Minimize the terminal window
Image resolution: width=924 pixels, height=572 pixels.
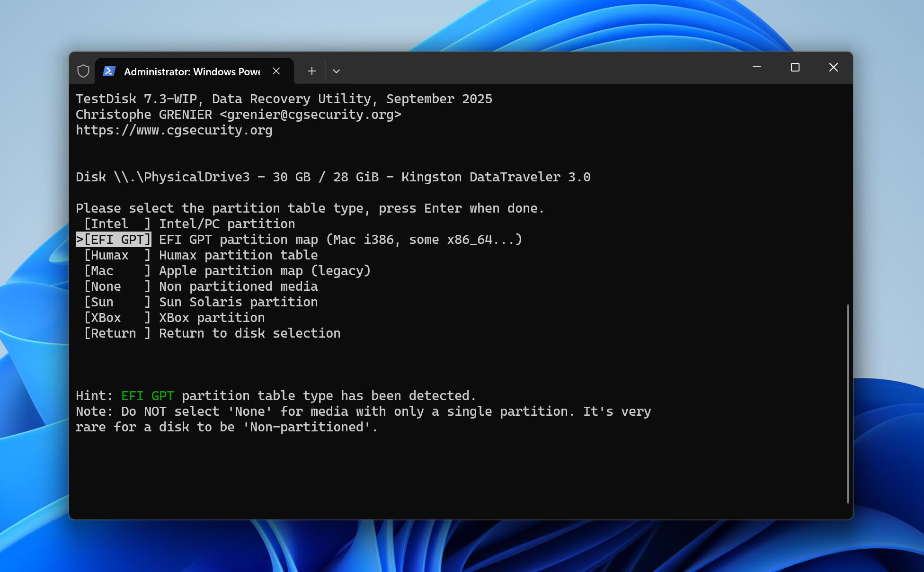(x=757, y=67)
